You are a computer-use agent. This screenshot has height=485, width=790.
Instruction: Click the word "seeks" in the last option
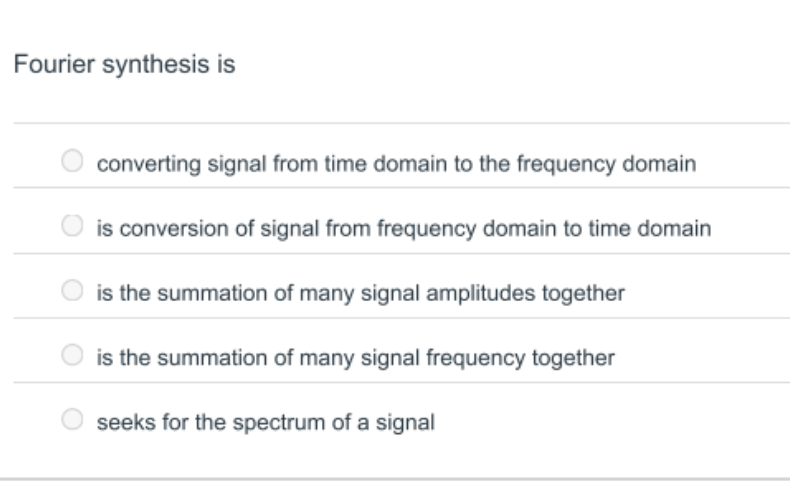click(x=126, y=422)
